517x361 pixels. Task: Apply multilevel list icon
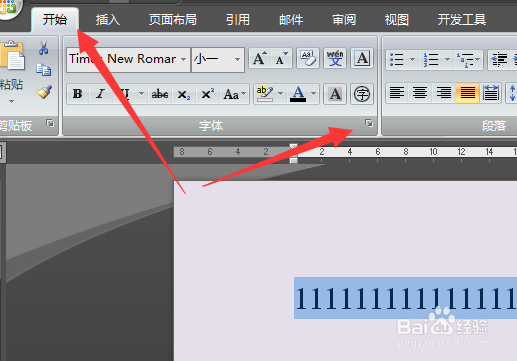[x=465, y=59]
